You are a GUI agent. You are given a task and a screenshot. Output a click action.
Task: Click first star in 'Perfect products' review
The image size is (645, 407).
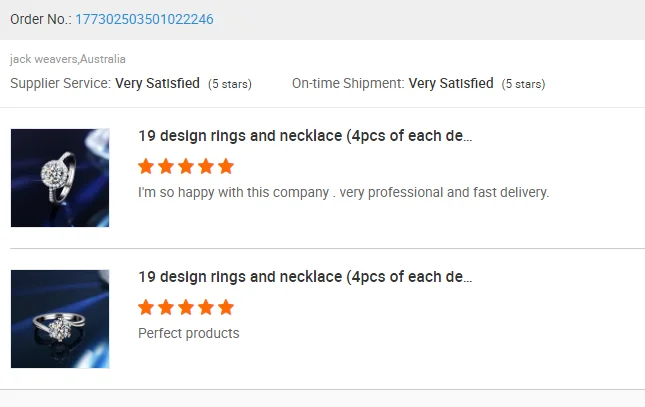[x=146, y=307]
